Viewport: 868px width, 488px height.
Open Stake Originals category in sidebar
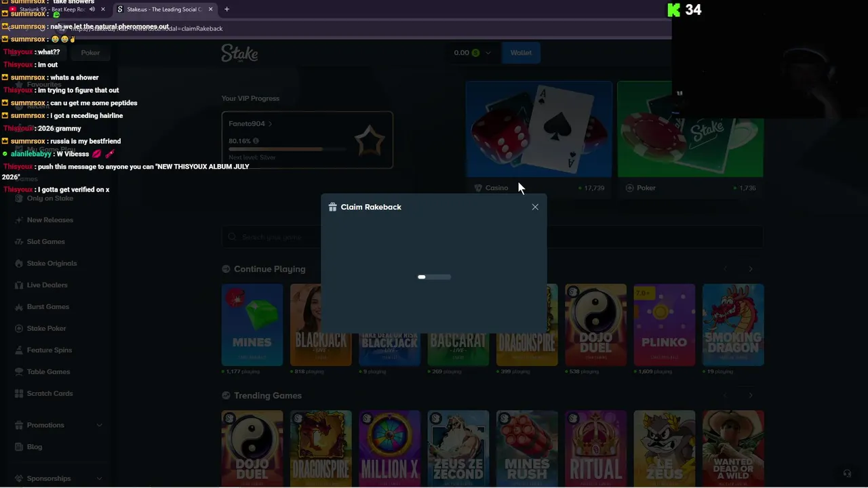(x=52, y=263)
